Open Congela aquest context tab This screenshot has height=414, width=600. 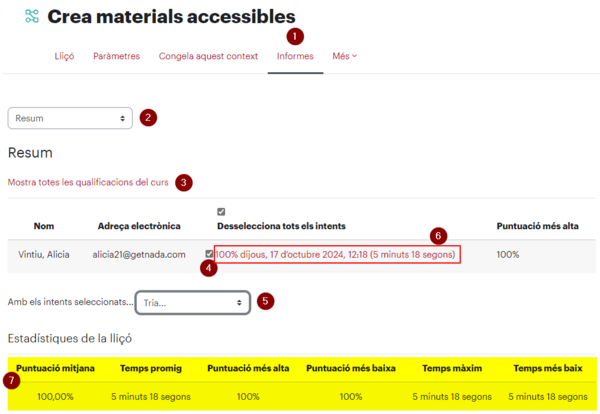click(x=208, y=56)
